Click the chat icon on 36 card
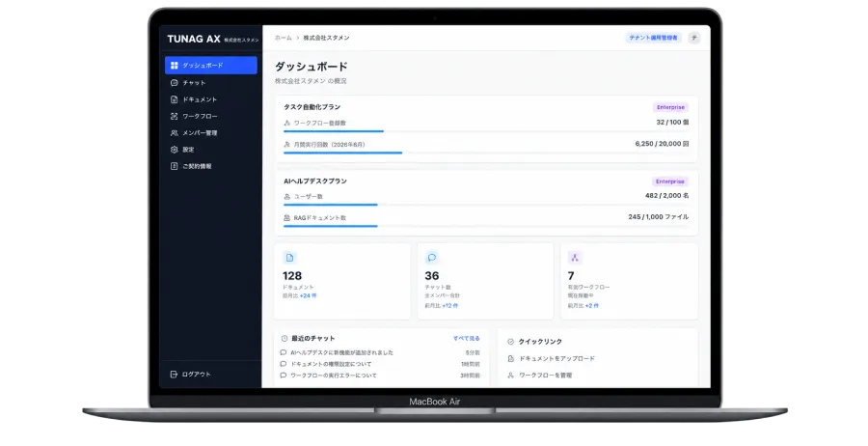This screenshot has width=868, height=446. 432,258
